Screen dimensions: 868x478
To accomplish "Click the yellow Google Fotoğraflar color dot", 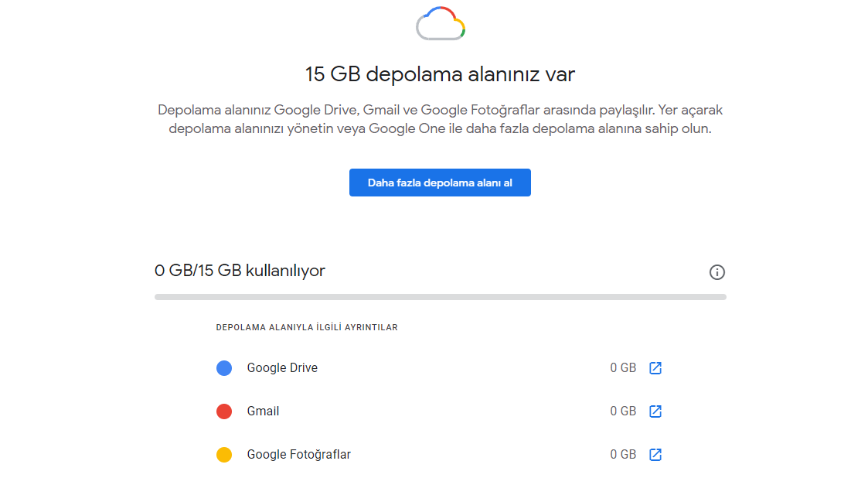I will pos(224,455).
